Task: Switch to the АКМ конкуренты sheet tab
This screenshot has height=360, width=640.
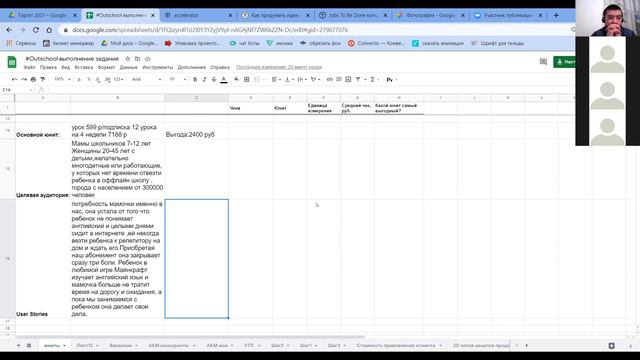Action: 169,345
